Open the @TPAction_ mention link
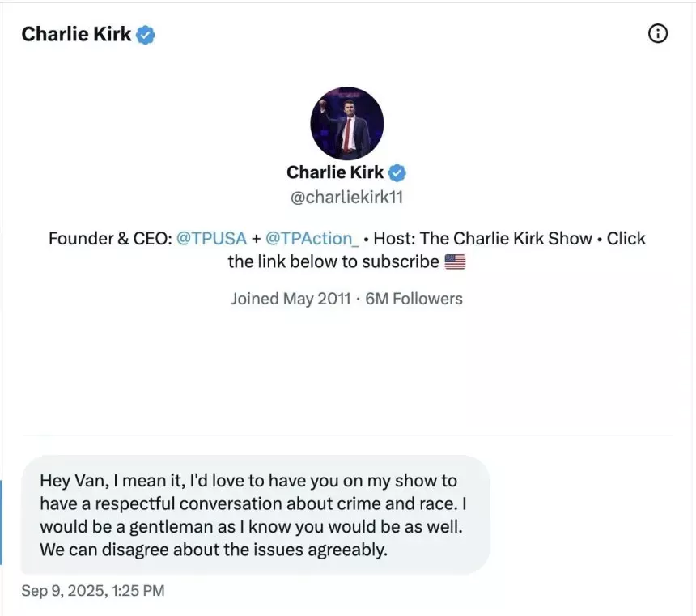This screenshot has height=616, width=696. point(312,239)
